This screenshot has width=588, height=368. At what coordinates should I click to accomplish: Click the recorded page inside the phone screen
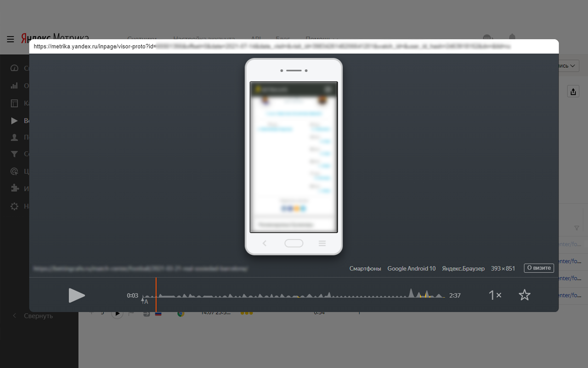click(294, 157)
